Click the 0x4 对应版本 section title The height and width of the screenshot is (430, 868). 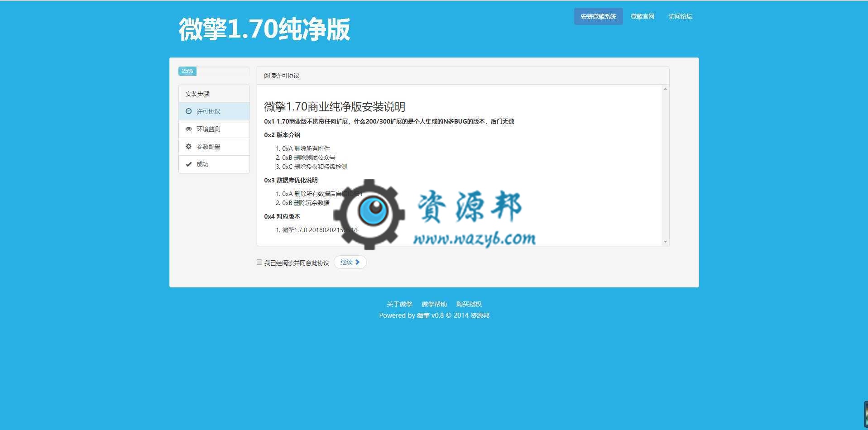pyautogui.click(x=282, y=216)
